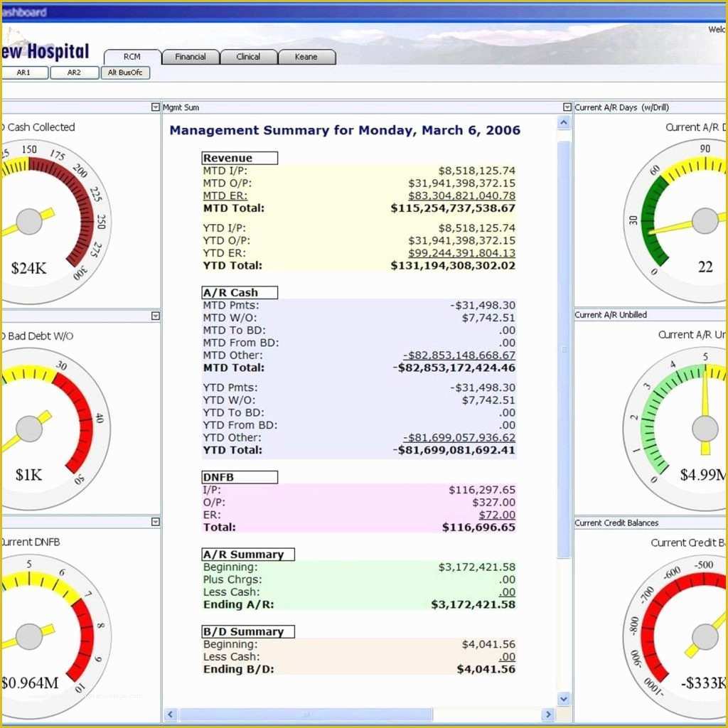Open the Cash Collected panel dropdown menu
Image resolution: width=728 pixels, height=728 pixels.
(x=156, y=107)
